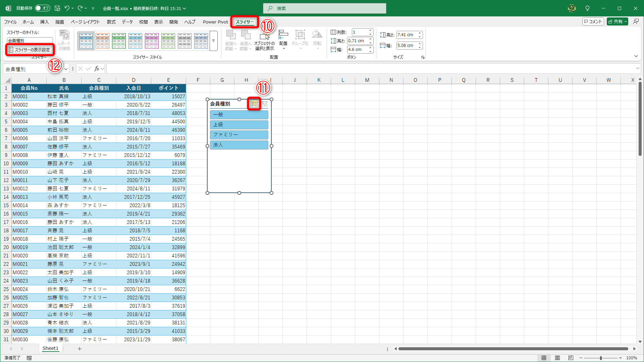Click the zoom slider handle
The width and height of the screenshot is (644, 362).
(601, 358)
